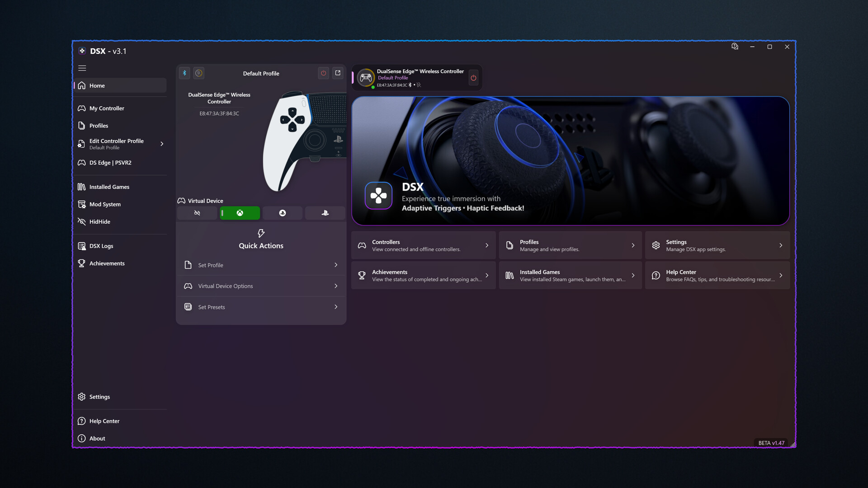Go to Mod System in the sidebar
Viewport: 868px width, 488px height.
(x=105, y=204)
